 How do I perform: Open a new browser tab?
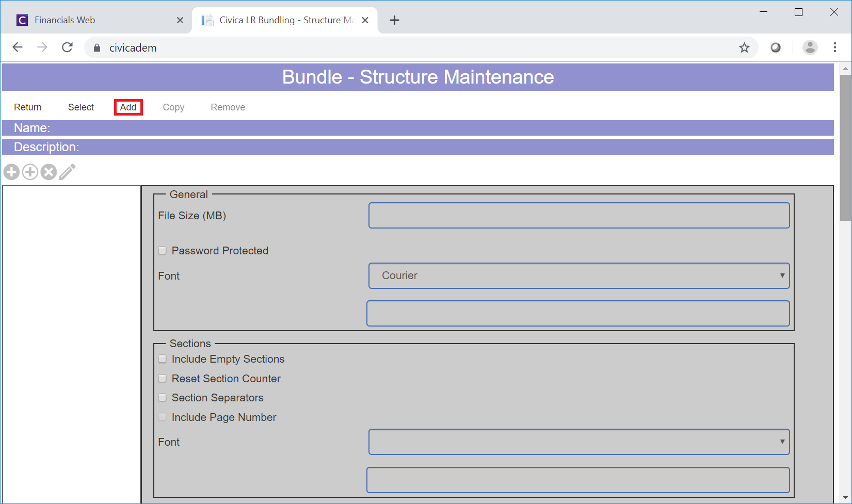[395, 20]
